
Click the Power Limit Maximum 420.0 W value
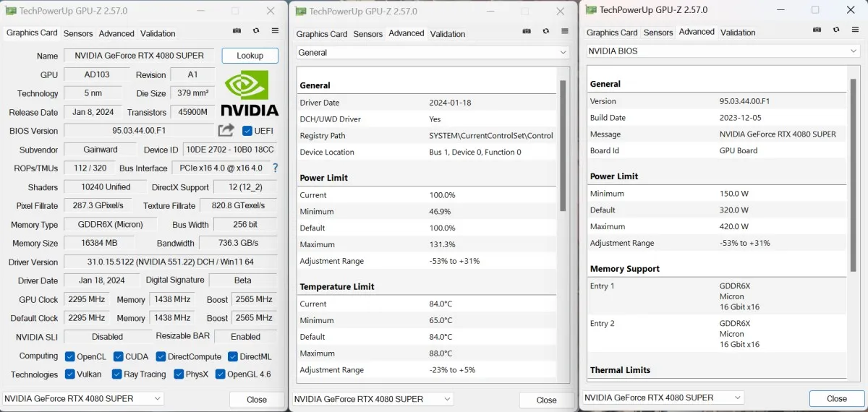[x=734, y=226]
